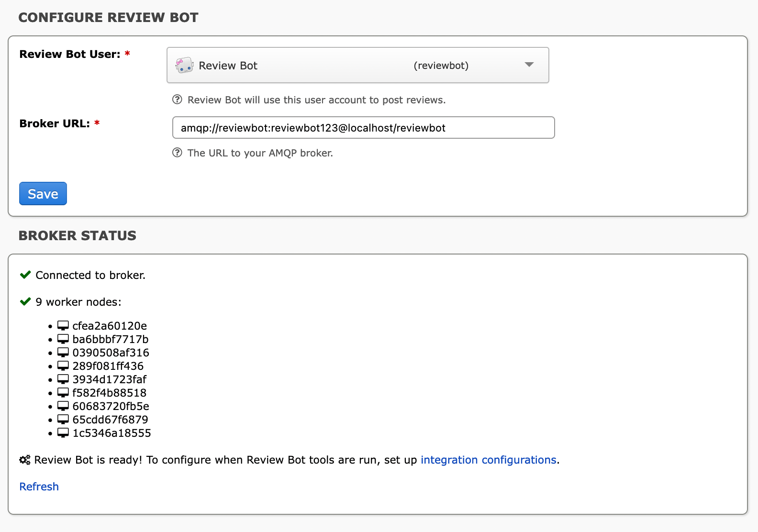Click monitor icon for node 3934d1723faf
758x532 pixels.
tap(63, 379)
